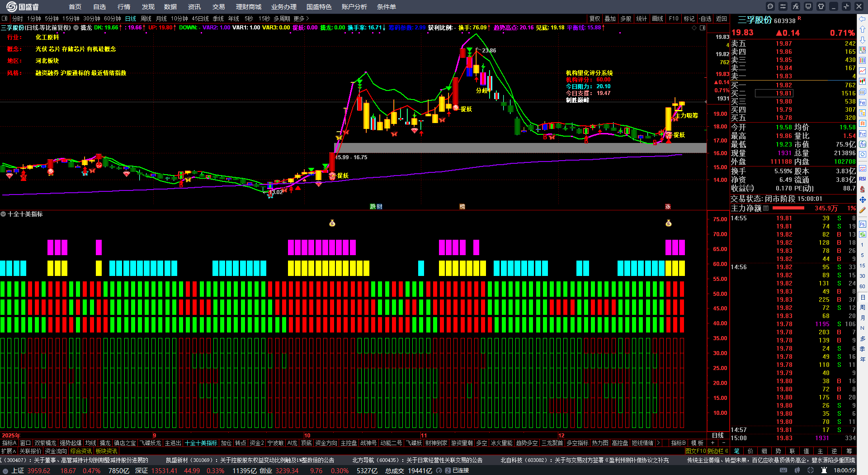
Task: Collapse the 侧边栏 sidebar
Action: click(717, 451)
